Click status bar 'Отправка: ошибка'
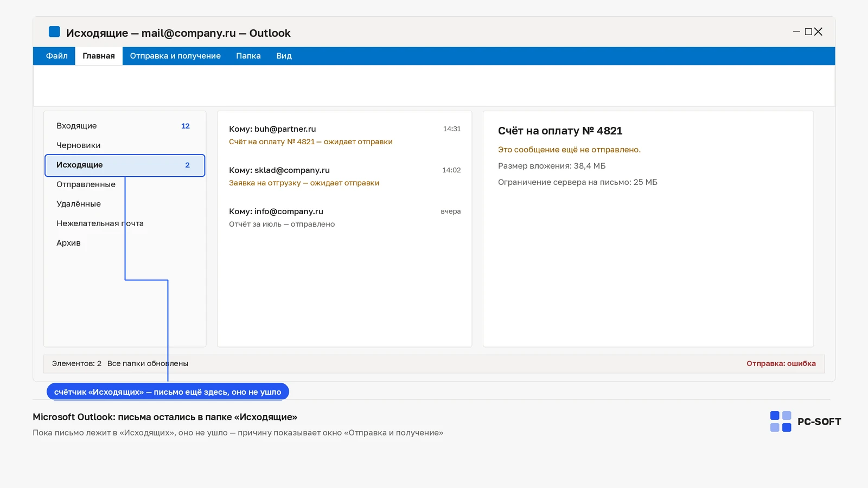868x488 pixels. click(x=781, y=363)
